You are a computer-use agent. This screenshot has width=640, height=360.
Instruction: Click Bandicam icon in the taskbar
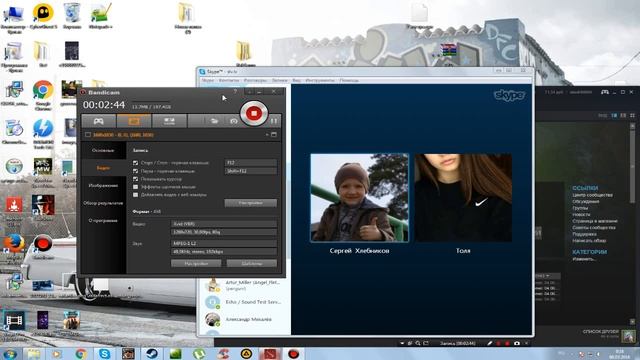(x=293, y=353)
